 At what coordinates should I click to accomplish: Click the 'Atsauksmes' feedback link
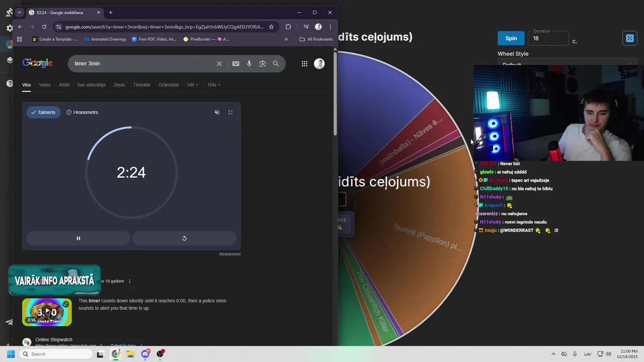(229, 254)
